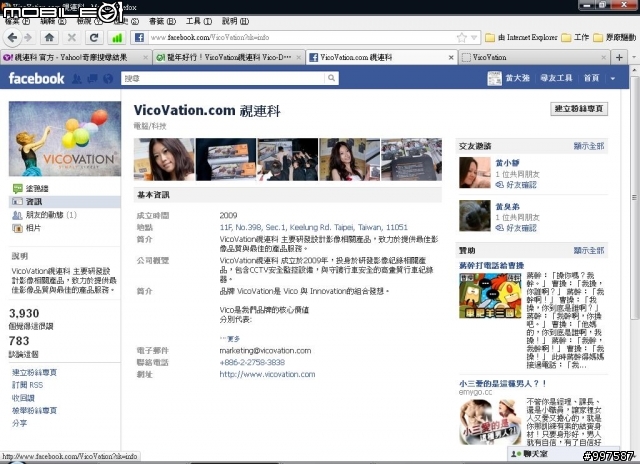Open the Keelung Rd. Taipei address link
Viewport: 640px width, 464px height.
click(313, 227)
